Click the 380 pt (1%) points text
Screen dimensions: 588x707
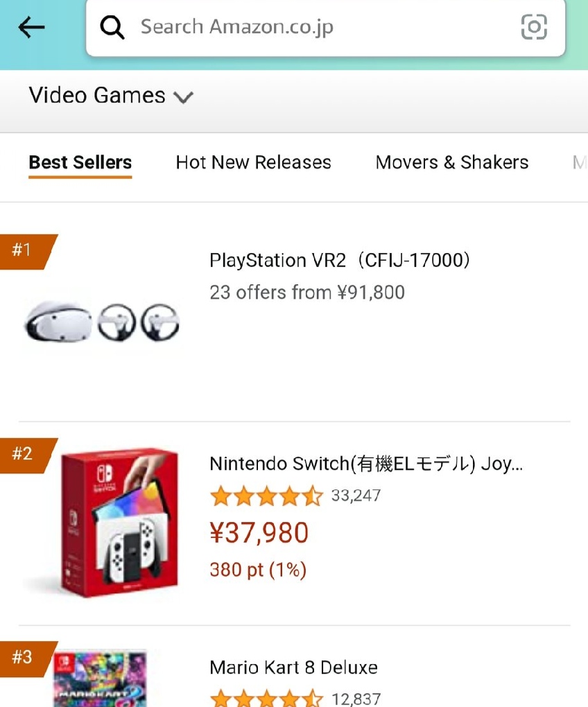[257, 570]
